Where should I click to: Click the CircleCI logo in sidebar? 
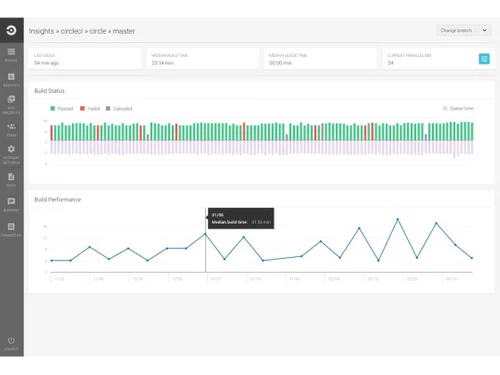11,30
